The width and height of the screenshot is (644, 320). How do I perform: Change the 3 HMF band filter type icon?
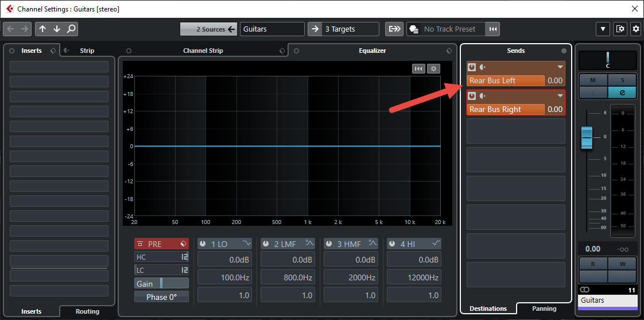click(x=373, y=244)
